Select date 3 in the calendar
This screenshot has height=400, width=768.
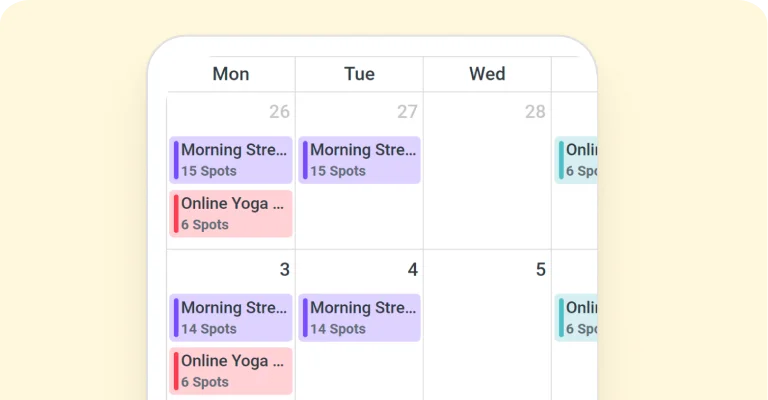pos(285,269)
